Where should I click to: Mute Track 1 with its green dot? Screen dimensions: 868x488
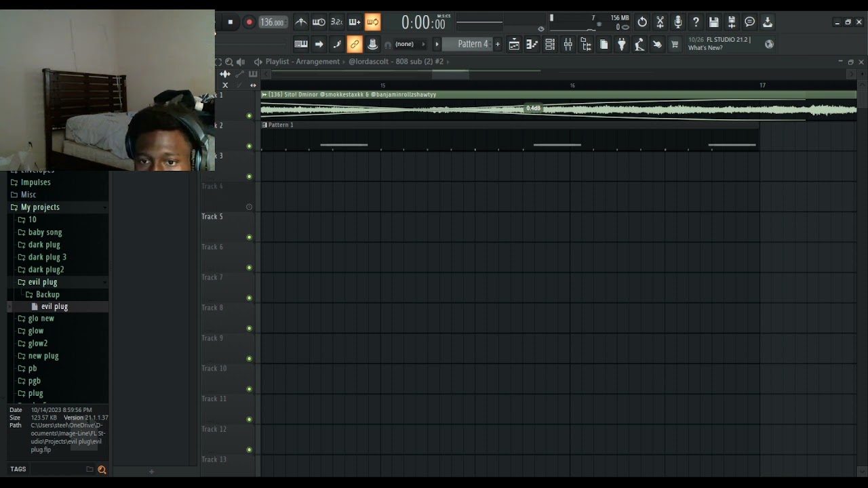tap(249, 115)
